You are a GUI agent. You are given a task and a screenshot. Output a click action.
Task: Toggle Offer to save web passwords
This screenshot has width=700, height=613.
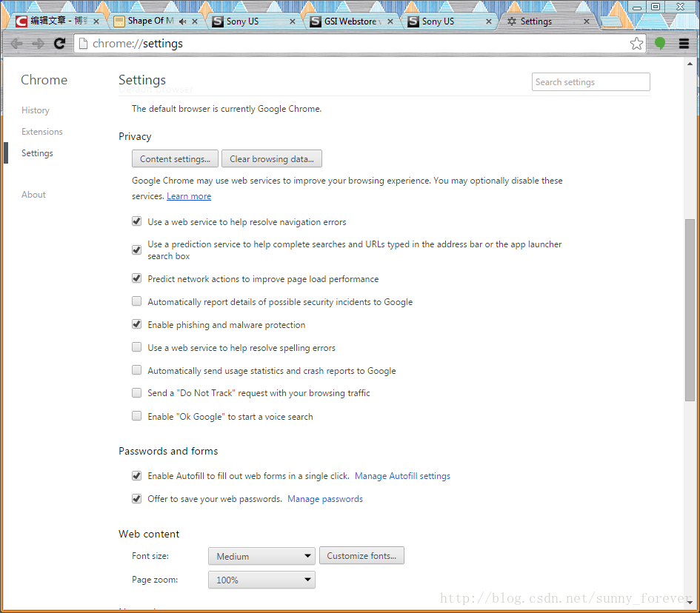click(x=136, y=498)
